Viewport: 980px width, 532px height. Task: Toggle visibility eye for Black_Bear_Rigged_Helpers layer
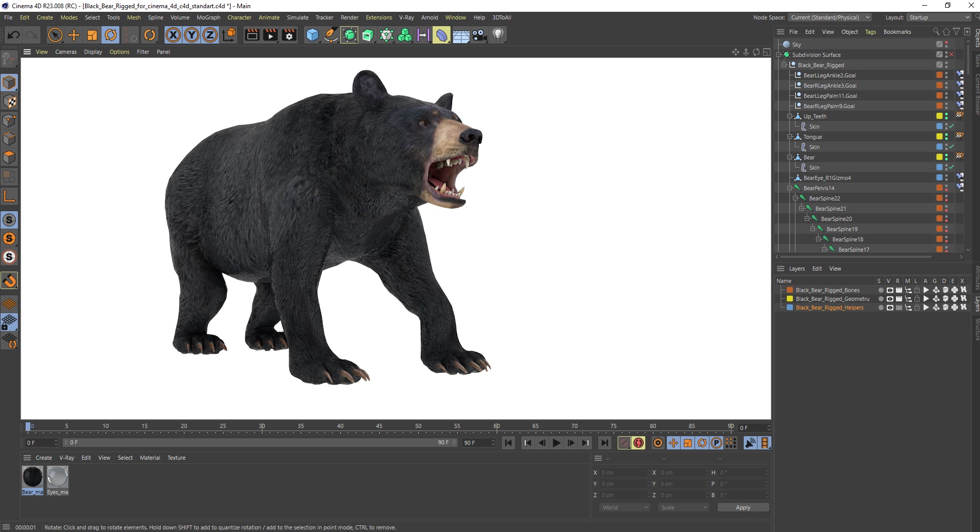coord(890,308)
